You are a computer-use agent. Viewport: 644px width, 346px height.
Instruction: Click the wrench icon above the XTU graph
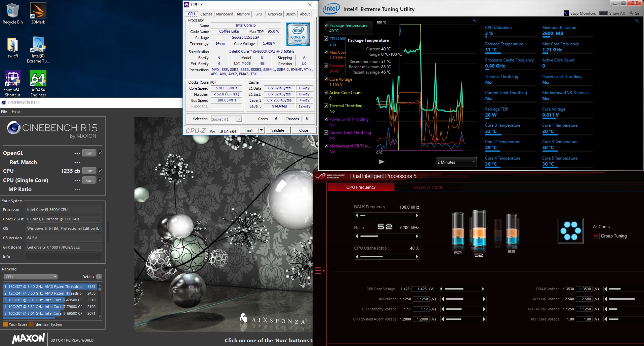point(474,21)
